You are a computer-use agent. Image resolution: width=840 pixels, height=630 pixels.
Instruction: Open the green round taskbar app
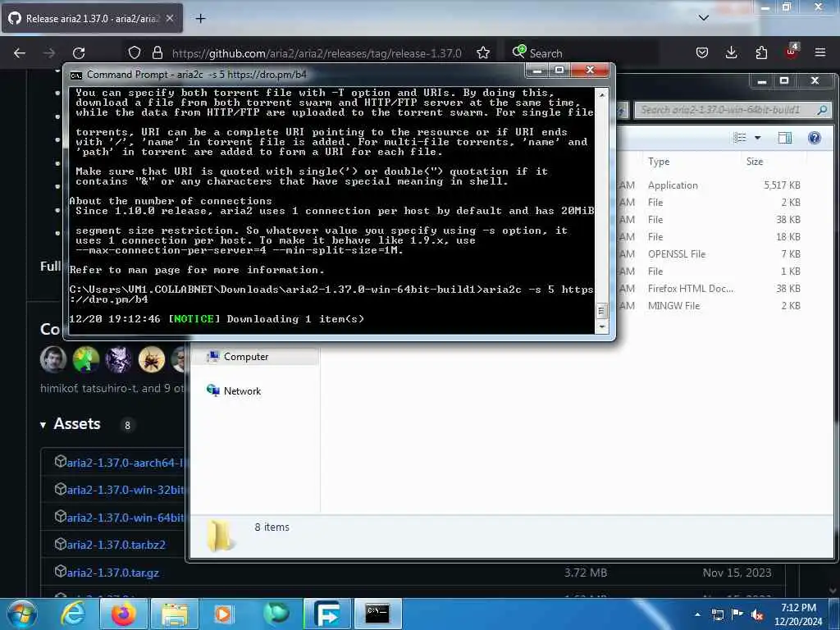[276, 614]
